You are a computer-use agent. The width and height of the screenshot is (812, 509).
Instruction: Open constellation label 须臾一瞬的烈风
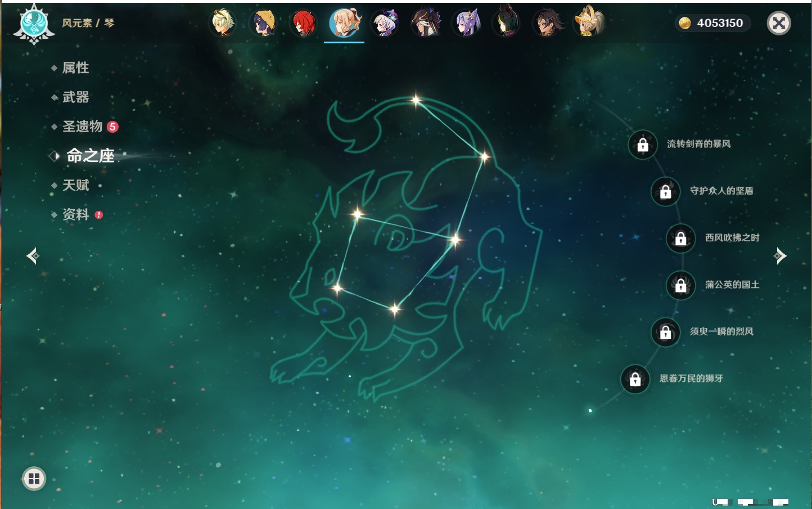[722, 331]
